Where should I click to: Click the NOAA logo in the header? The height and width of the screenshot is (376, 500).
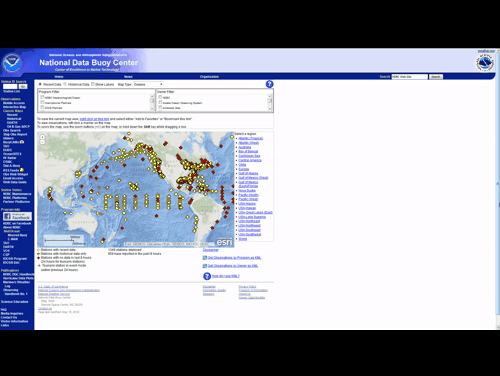point(12,63)
